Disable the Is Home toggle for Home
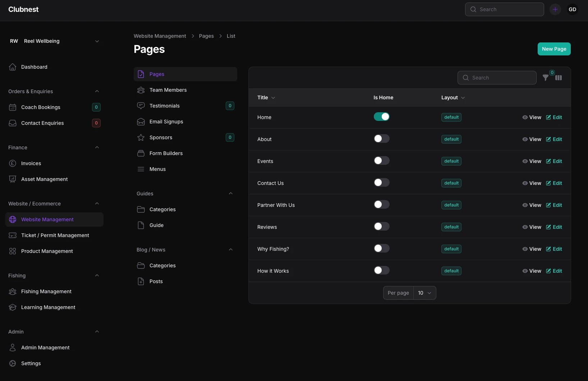Screen dimensions: 588x381 [x=382, y=117]
